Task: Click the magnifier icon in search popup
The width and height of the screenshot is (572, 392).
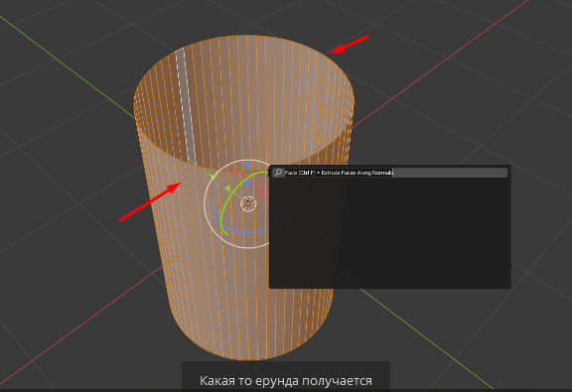Action: pos(278,173)
